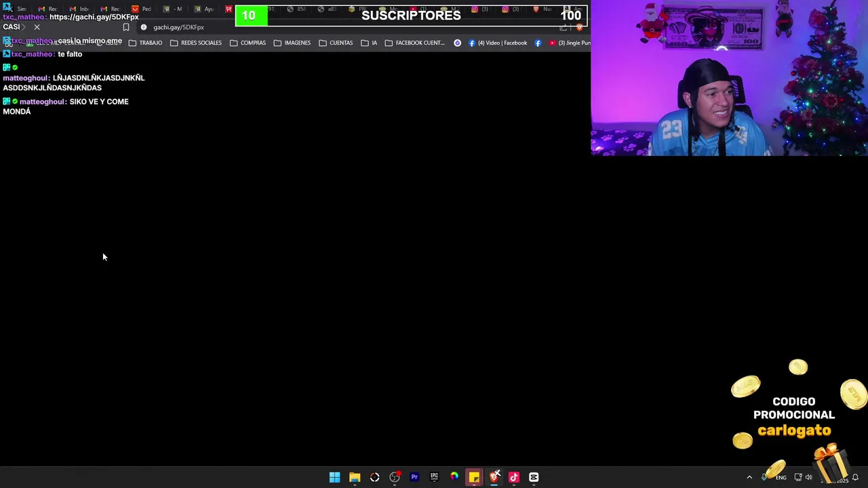The width and height of the screenshot is (868, 488).
Task: Open the CUENTAS bookmarks folder
Action: [336, 43]
